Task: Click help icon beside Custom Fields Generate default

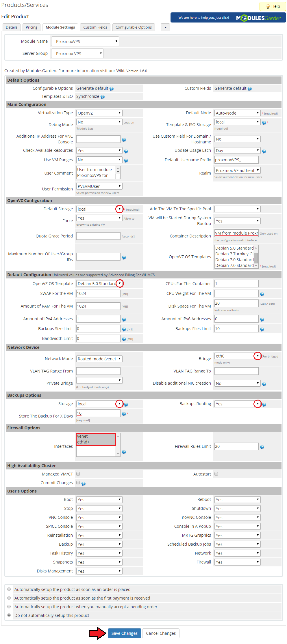Action: click(250, 89)
